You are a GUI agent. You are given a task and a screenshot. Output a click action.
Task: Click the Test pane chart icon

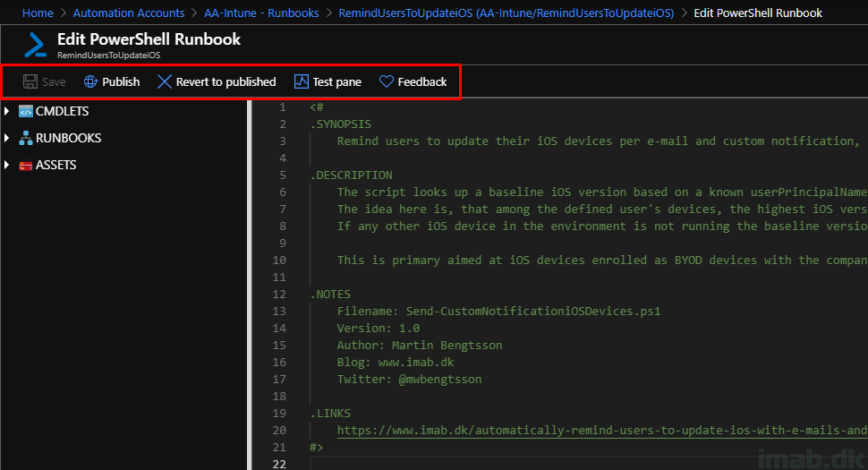click(x=302, y=82)
